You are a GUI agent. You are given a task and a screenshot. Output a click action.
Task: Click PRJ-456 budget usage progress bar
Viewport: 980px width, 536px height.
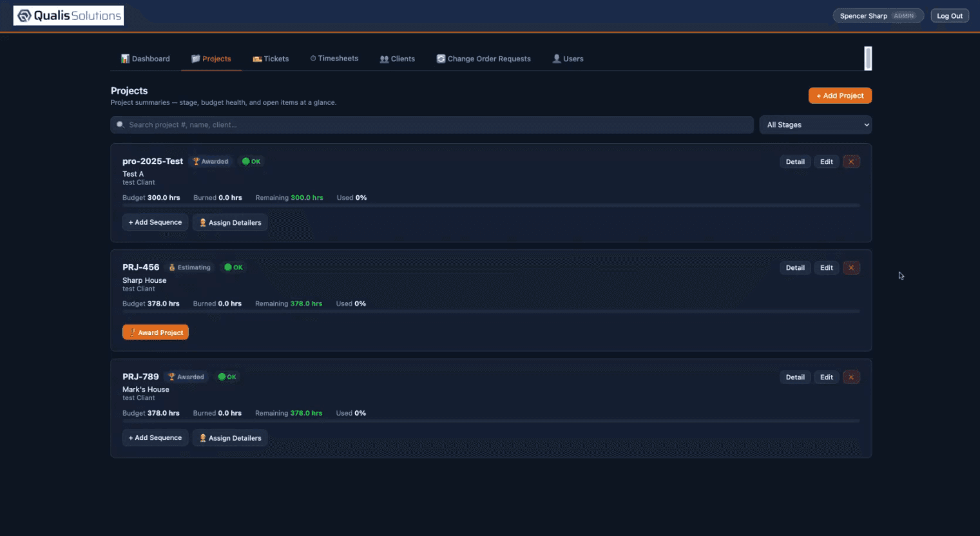(491, 311)
